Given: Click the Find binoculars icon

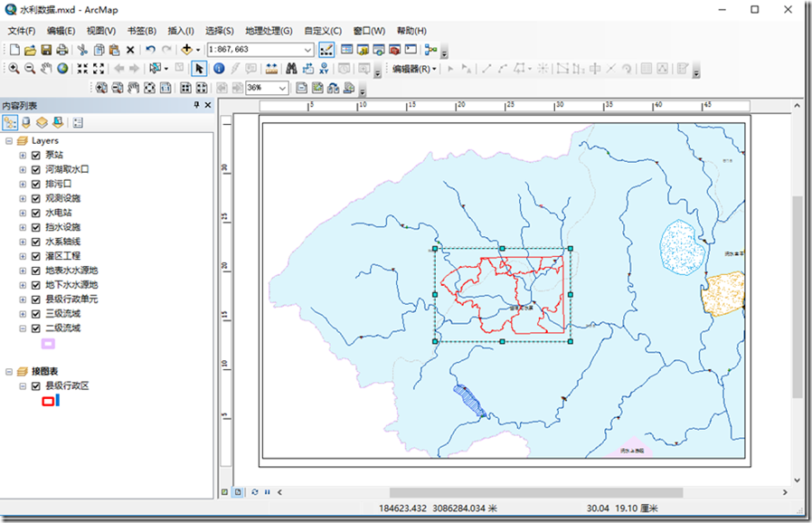Looking at the screenshot, I should point(291,69).
